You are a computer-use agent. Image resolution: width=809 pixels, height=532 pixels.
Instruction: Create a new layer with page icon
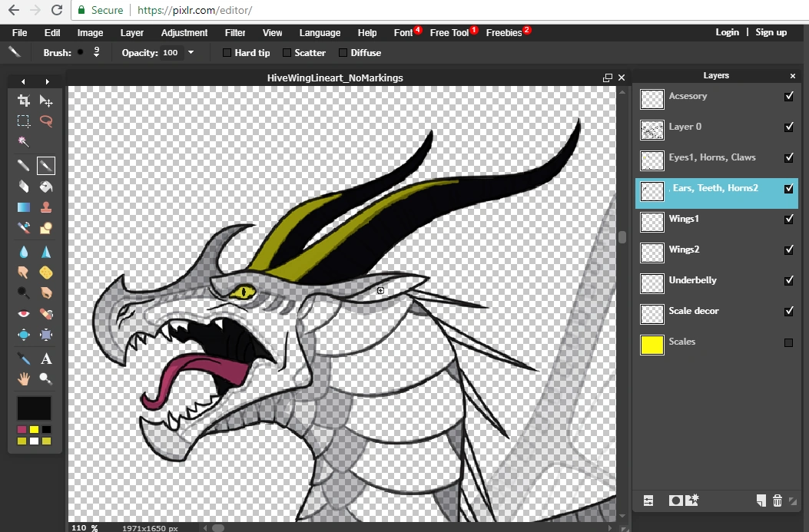tap(761, 501)
